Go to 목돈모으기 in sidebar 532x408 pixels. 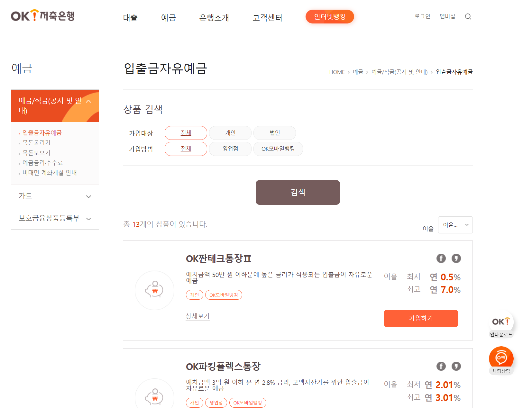(36, 153)
